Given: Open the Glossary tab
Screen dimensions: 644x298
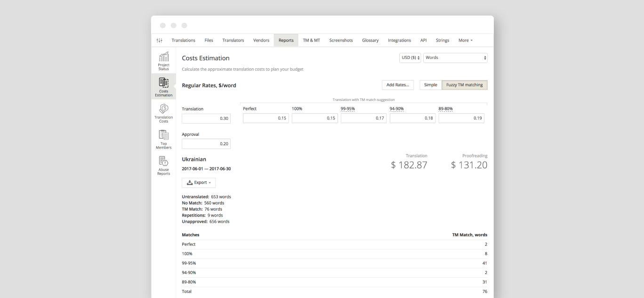Looking at the screenshot, I should pos(370,40).
